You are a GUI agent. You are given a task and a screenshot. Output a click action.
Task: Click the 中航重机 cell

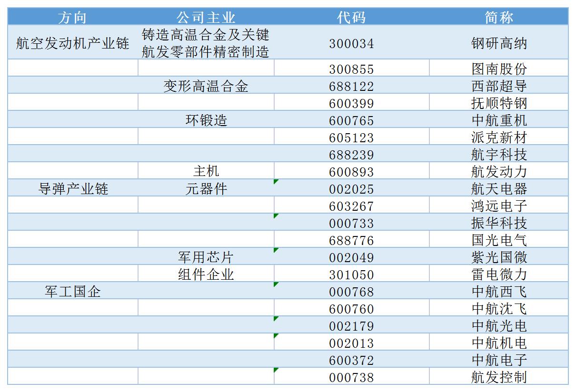tap(499, 119)
